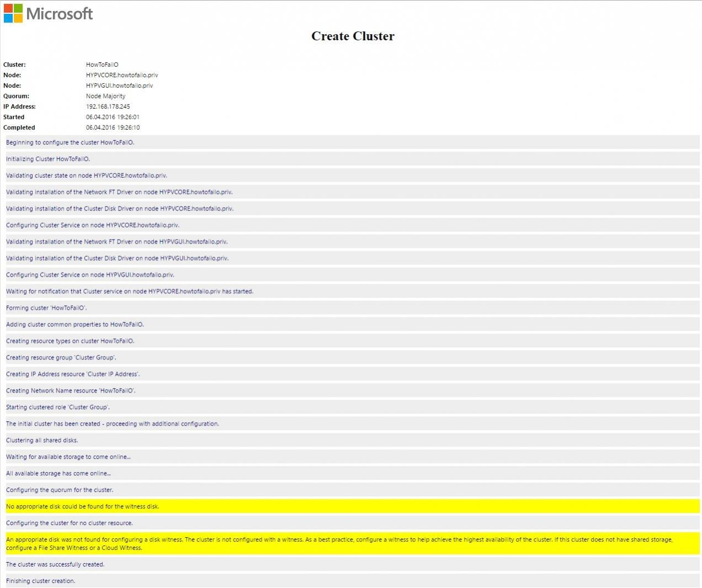Click 'Clustering all shared disks' row
The image size is (702, 588).
tap(353, 441)
